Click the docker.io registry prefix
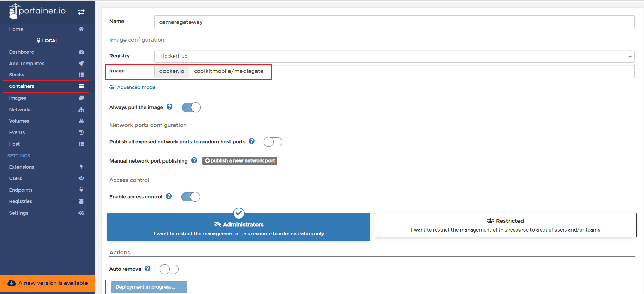Viewport: 644px width, 294px height. point(172,71)
